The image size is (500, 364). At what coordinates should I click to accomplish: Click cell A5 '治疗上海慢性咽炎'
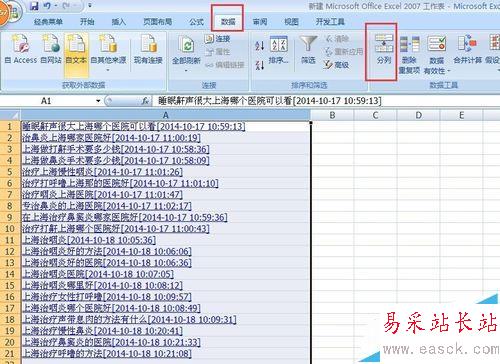pos(165,172)
